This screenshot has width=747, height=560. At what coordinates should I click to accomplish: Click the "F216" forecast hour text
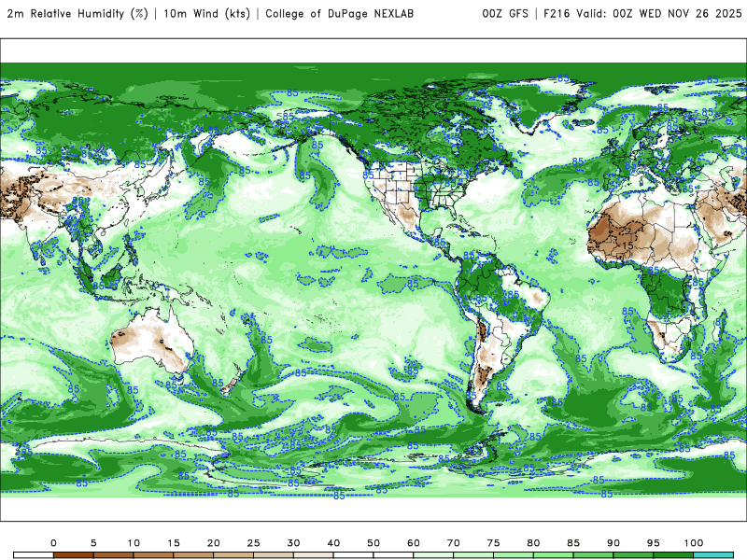557,13
